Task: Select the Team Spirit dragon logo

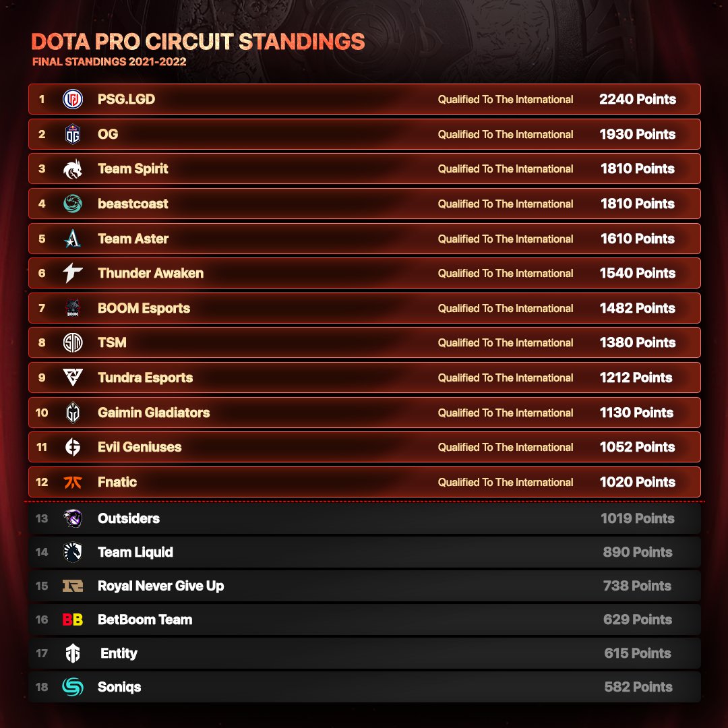Action: click(73, 169)
